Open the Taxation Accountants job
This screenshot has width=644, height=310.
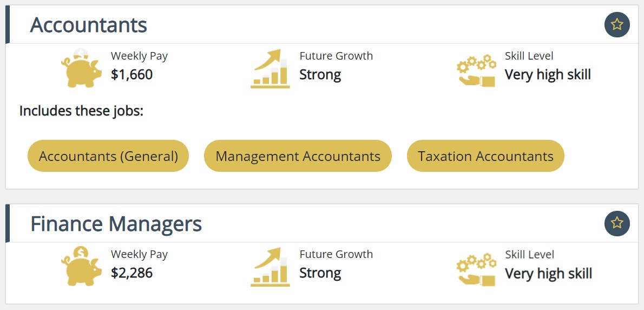pos(485,156)
